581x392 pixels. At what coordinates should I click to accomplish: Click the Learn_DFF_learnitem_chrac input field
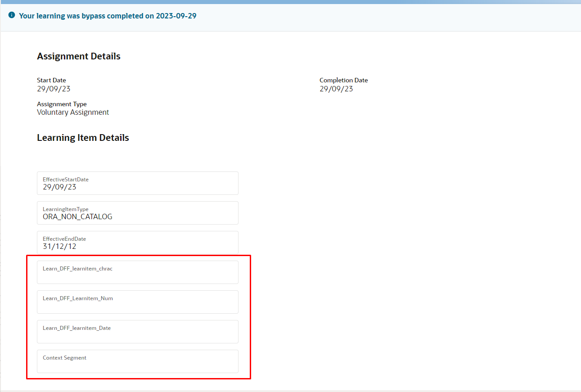pos(137,272)
